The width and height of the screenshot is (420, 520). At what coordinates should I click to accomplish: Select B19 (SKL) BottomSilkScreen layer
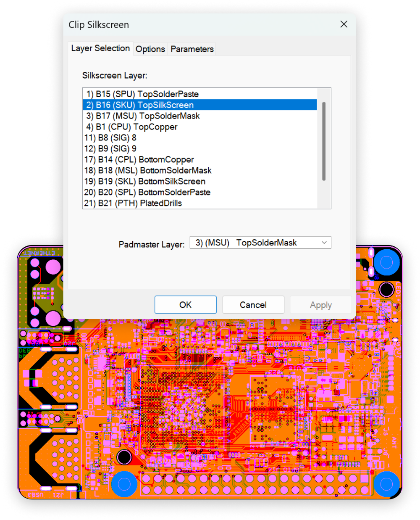145,182
